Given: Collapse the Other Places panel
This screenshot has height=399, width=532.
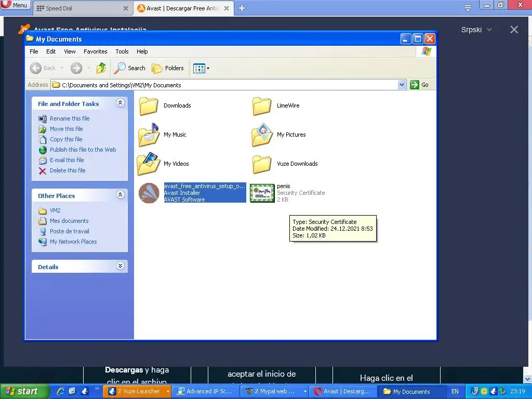Looking at the screenshot, I should (120, 194).
